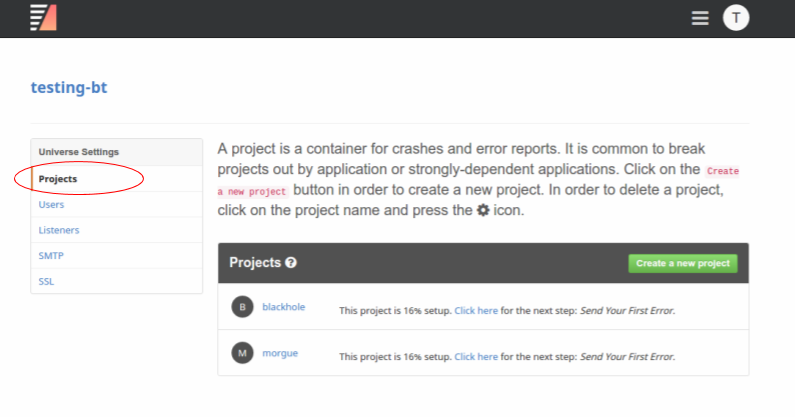This screenshot has width=796, height=417.
Task: Open the blackhole project name link
Action: (282, 307)
